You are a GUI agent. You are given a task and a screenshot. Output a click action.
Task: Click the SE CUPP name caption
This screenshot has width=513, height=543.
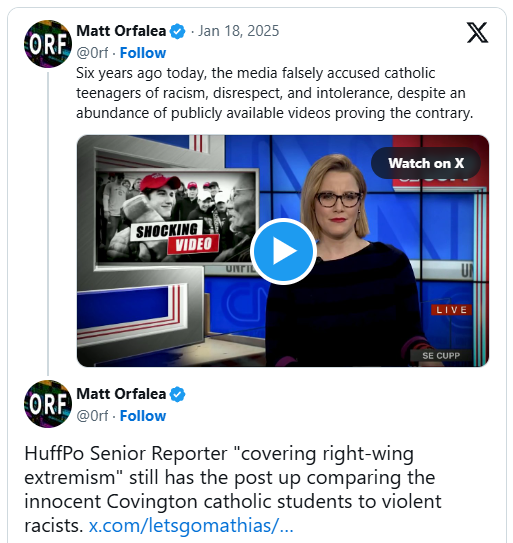click(x=441, y=355)
